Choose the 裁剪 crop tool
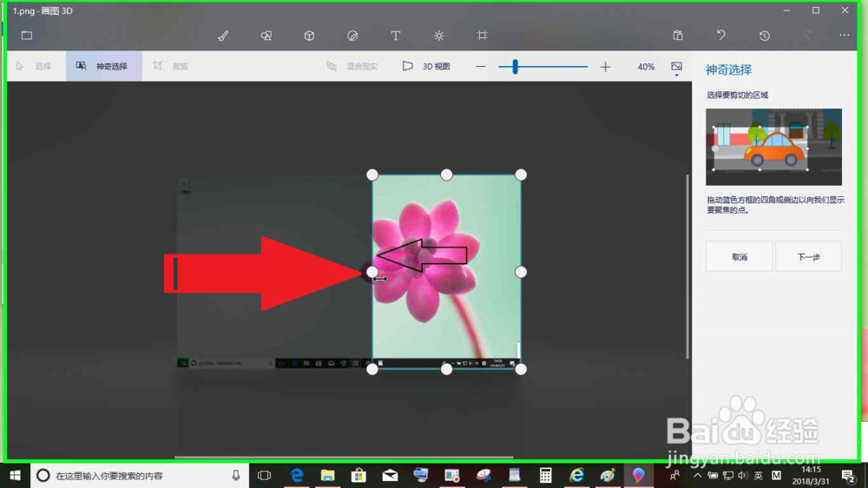The height and width of the screenshot is (488, 868). (171, 67)
